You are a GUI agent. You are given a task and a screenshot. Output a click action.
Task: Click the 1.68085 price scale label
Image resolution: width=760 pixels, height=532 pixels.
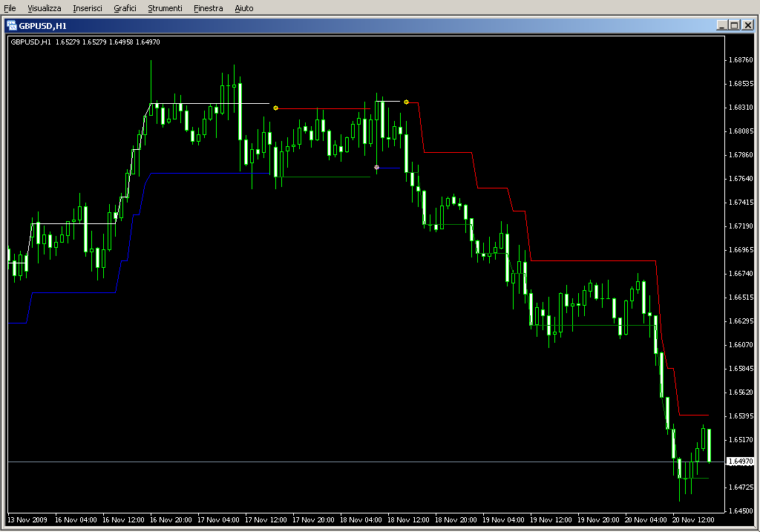click(741, 131)
